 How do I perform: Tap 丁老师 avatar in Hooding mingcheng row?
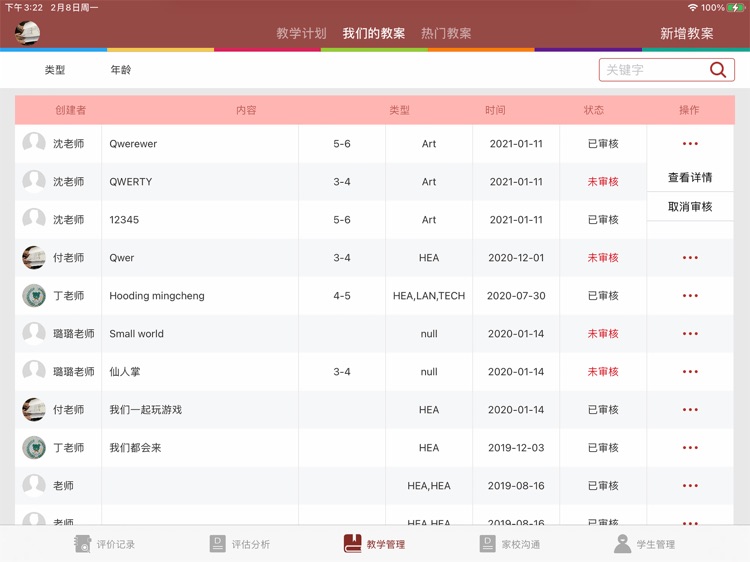34,296
